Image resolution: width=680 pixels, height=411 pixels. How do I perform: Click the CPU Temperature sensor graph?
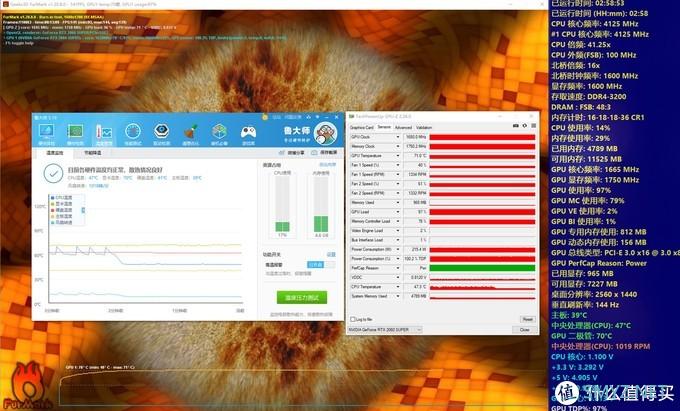(x=482, y=287)
